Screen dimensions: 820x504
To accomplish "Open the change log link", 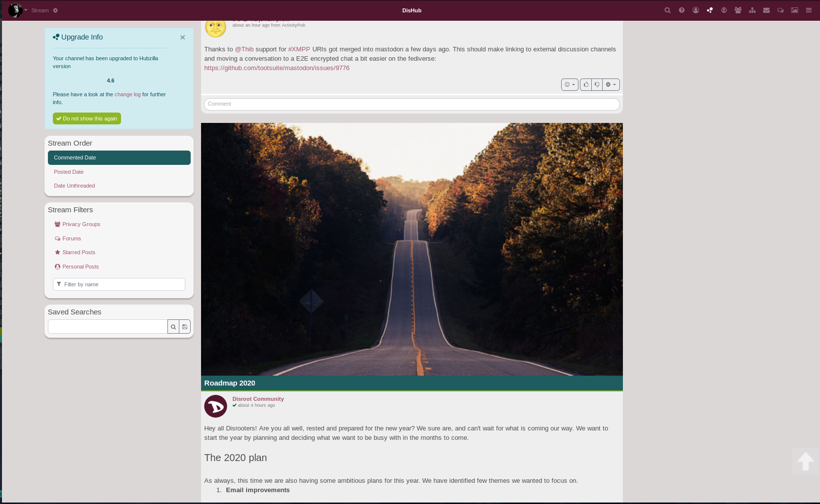I will [127, 94].
